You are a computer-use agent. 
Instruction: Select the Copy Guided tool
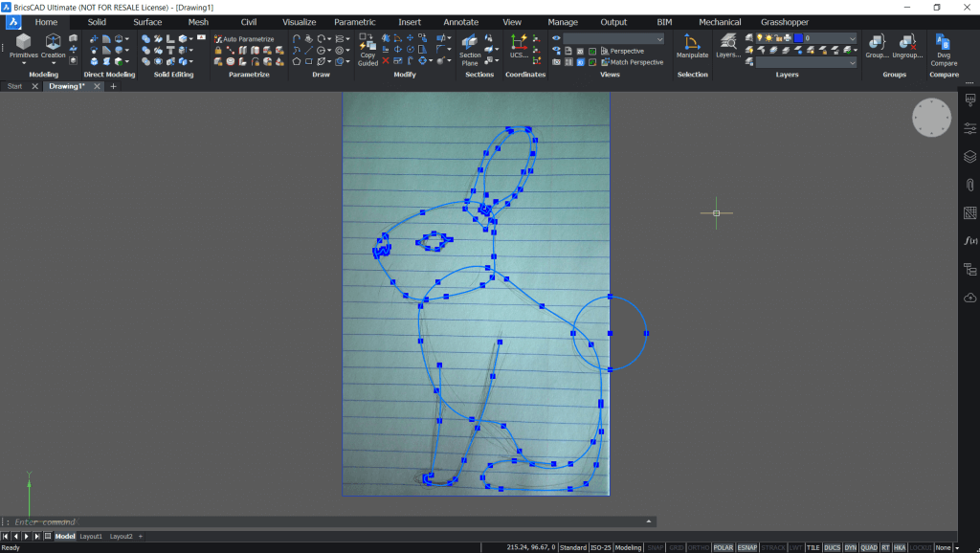pos(367,48)
